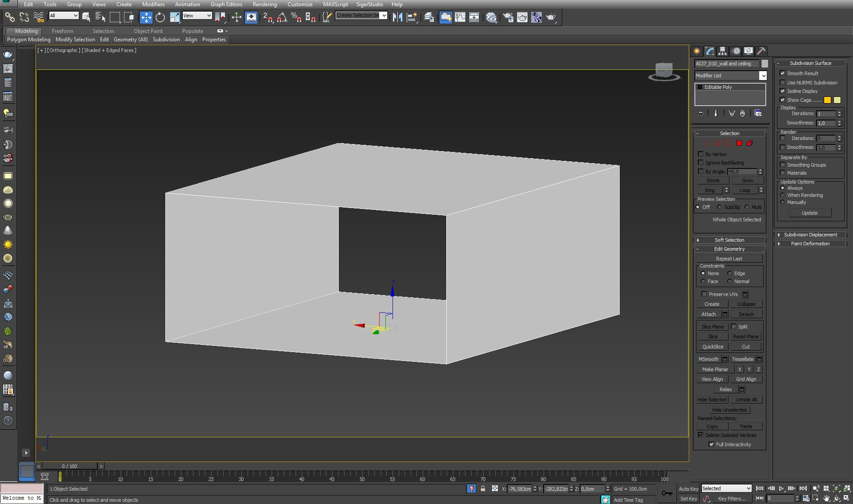
Task: Enable the By Vertex checkbox
Action: coord(701,154)
